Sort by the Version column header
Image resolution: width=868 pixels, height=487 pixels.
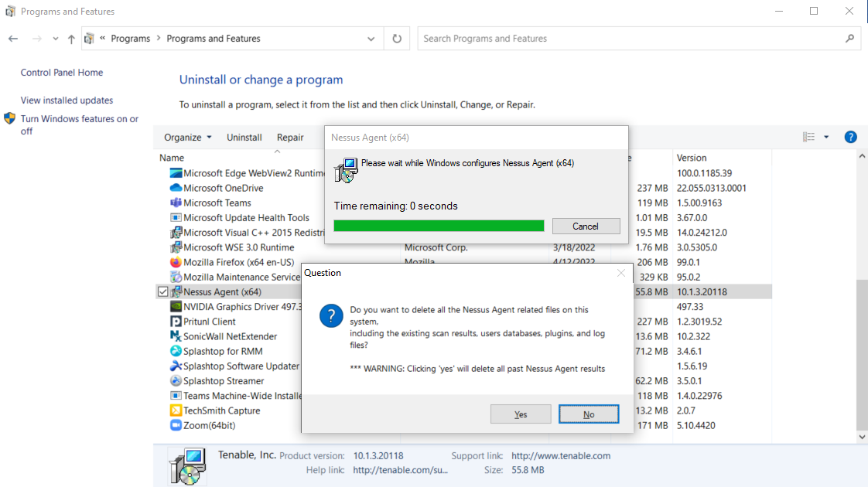[692, 158]
